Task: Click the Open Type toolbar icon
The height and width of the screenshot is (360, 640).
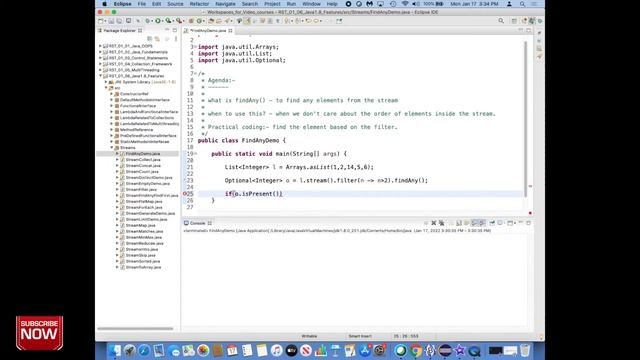Action: (x=211, y=21)
